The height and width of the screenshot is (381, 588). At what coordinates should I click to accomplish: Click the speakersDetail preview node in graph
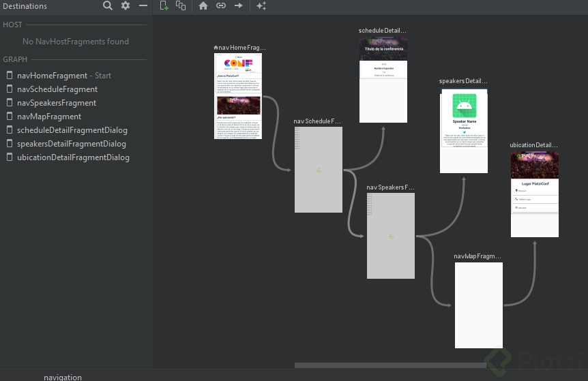tap(464, 130)
